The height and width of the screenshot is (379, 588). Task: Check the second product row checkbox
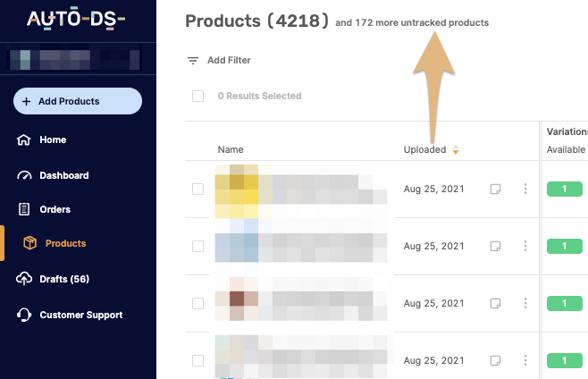(x=198, y=246)
